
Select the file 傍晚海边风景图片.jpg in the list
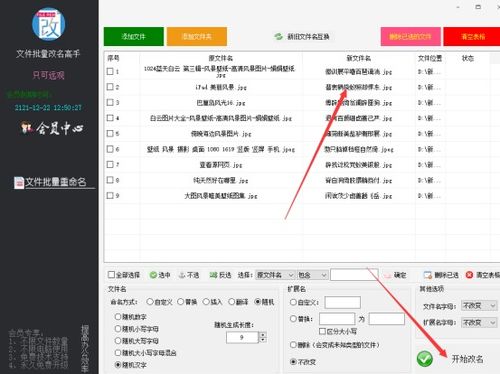point(221,134)
